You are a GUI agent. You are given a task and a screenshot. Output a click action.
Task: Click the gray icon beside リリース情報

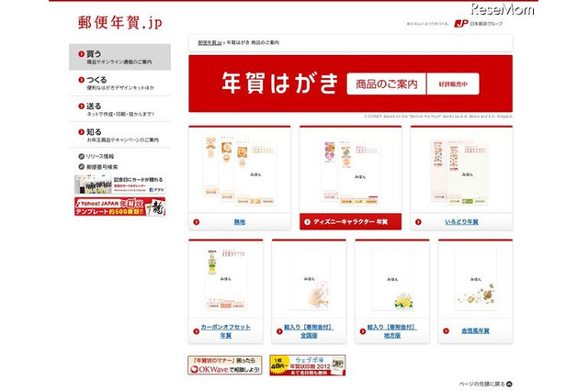click(81, 156)
